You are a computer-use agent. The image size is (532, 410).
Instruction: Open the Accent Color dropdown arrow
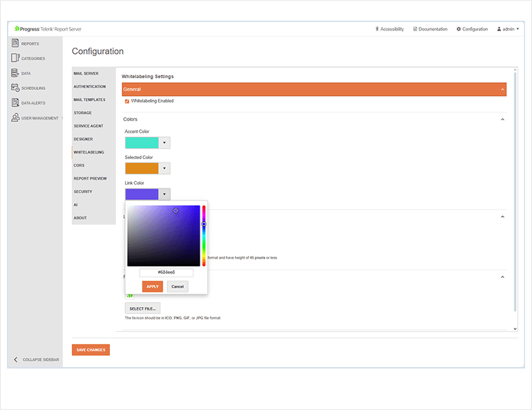click(164, 143)
